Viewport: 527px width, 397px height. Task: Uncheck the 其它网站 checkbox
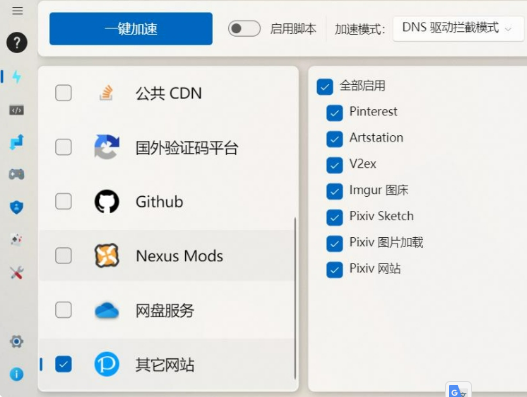click(63, 364)
